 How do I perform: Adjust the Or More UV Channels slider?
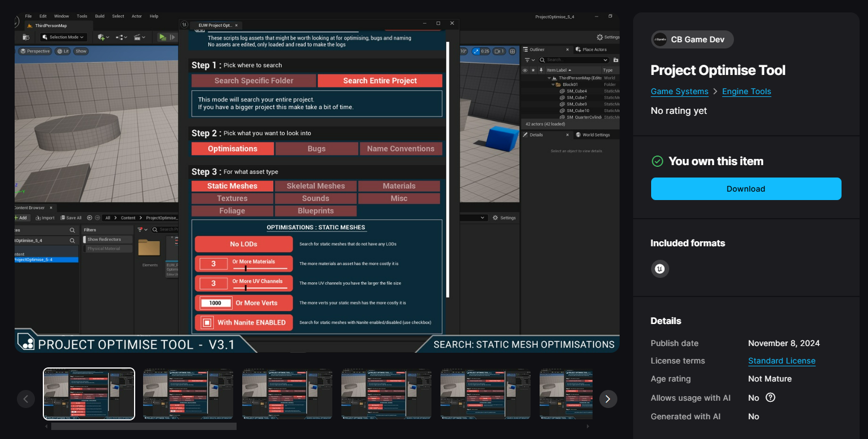tap(260, 287)
